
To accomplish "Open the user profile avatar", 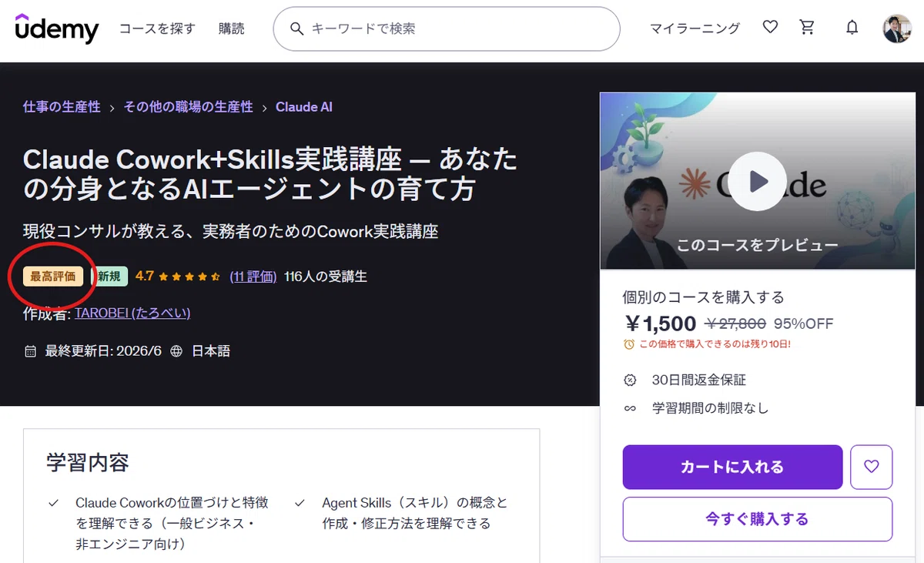I will 896,28.
